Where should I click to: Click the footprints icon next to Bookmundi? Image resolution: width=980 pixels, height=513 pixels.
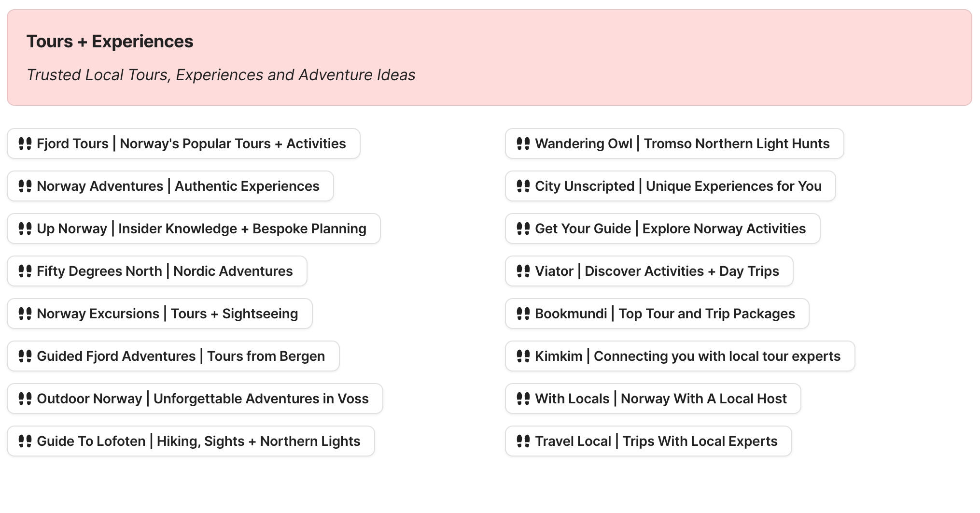coord(523,313)
